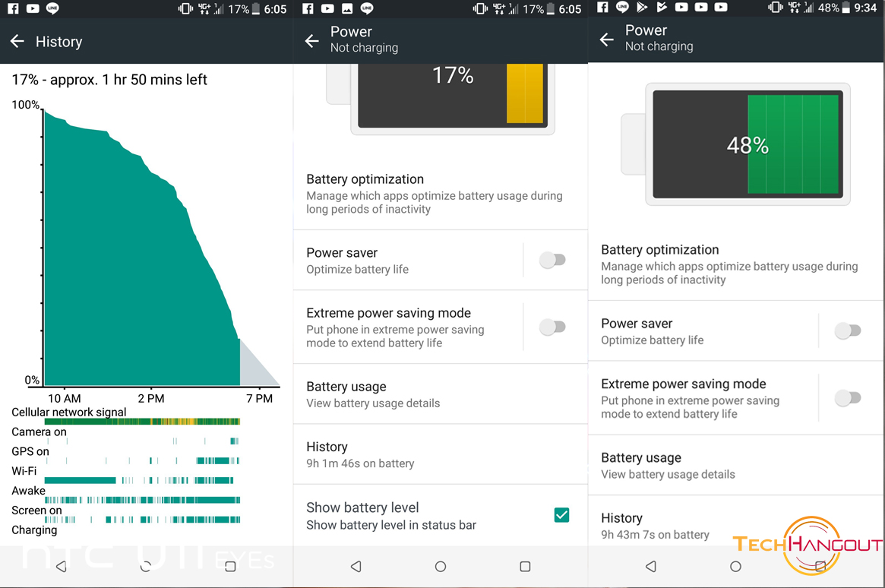Tap Recent apps button on History screen nav bar
Image resolution: width=885 pixels, height=588 pixels.
coord(230,566)
